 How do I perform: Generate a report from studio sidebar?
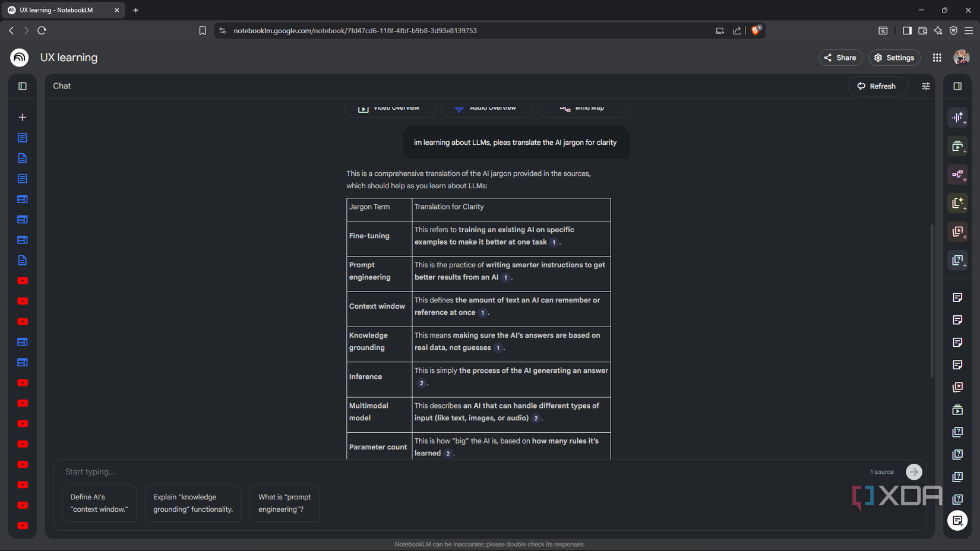957,203
